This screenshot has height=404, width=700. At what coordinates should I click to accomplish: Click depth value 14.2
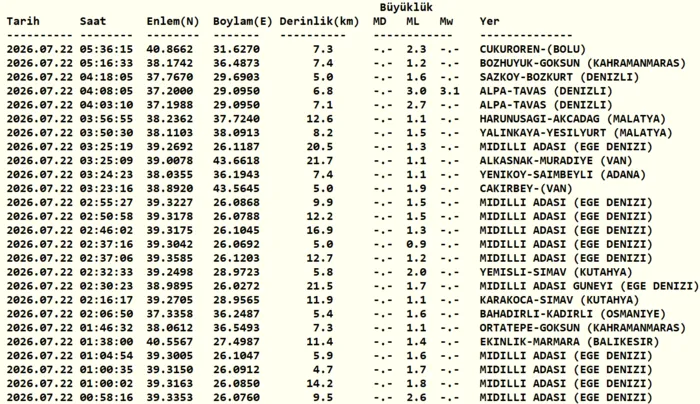tap(320, 384)
